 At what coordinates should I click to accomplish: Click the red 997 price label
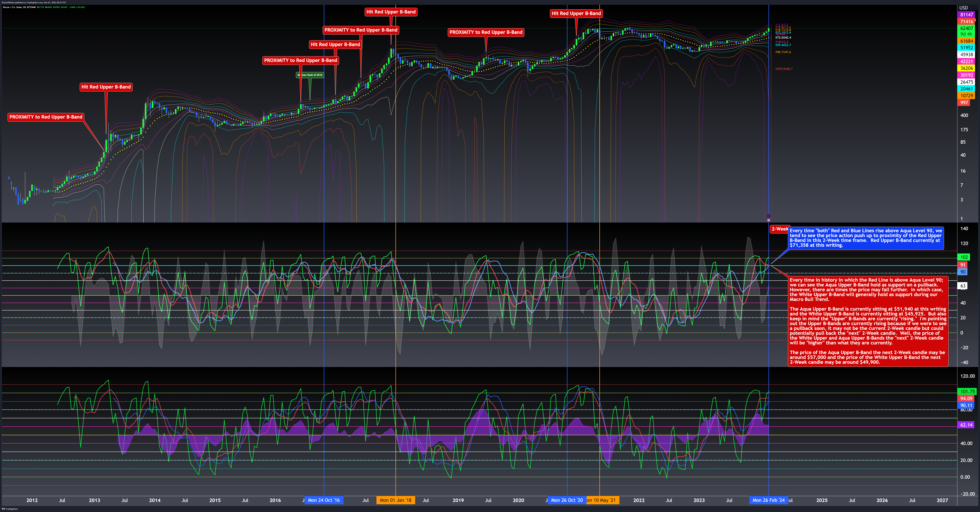pos(964,103)
